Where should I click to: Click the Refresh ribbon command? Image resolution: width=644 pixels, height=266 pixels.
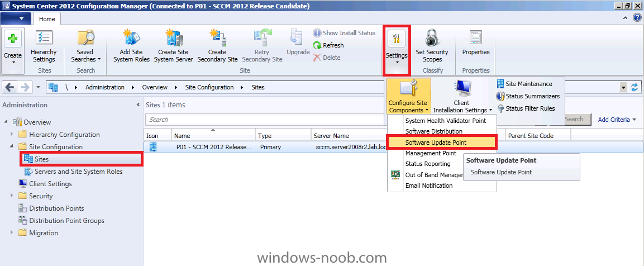coord(328,45)
